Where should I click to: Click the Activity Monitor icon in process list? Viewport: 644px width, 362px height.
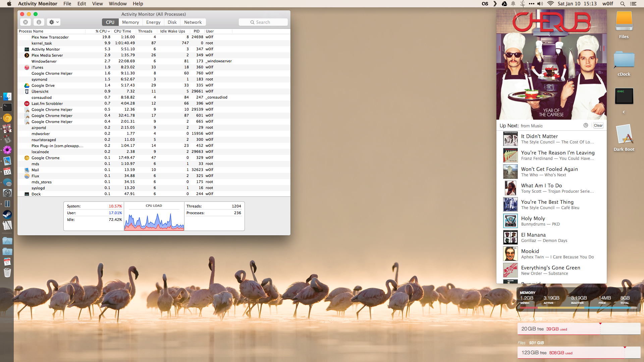tap(27, 49)
